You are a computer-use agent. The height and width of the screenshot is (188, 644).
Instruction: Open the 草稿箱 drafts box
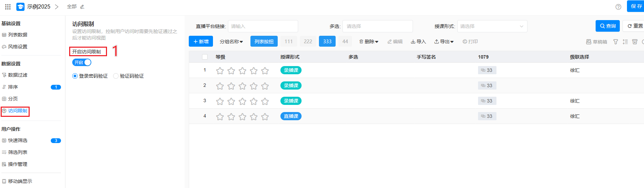597,42
